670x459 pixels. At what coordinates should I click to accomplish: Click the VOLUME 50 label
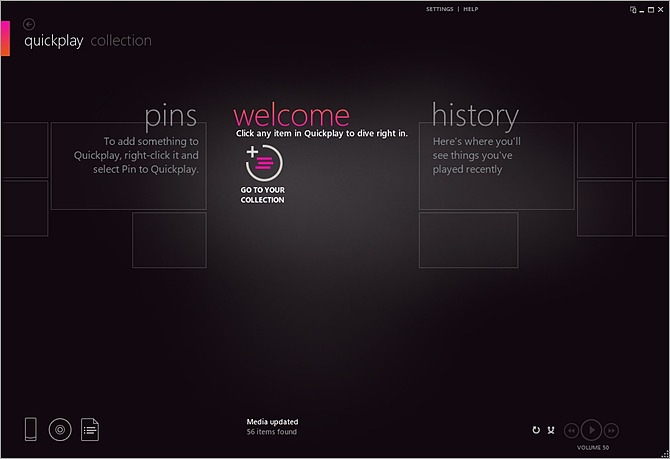[x=593, y=447]
